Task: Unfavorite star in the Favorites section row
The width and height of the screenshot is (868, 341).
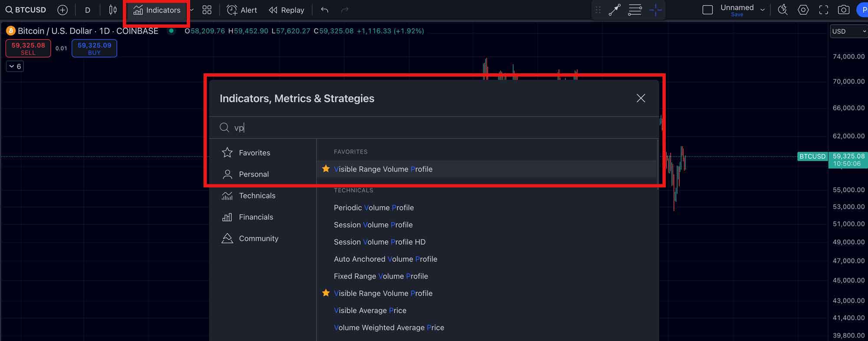Action: [326, 169]
